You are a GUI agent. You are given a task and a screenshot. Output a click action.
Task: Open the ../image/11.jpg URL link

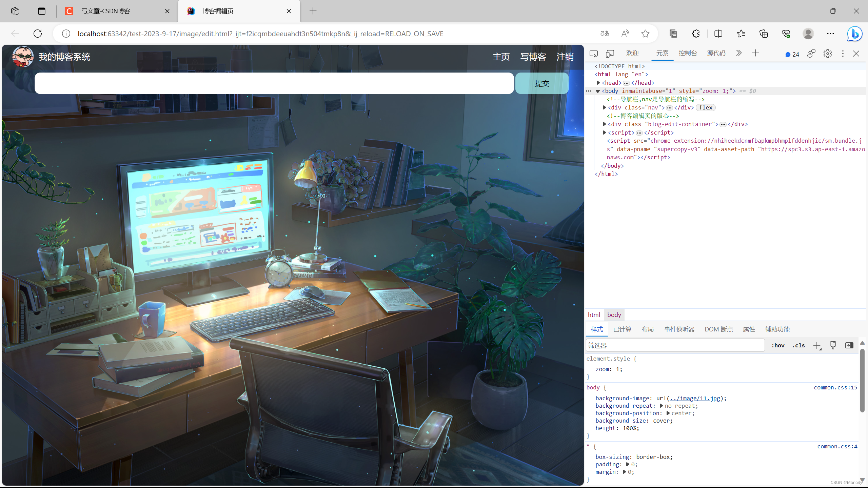coord(695,398)
